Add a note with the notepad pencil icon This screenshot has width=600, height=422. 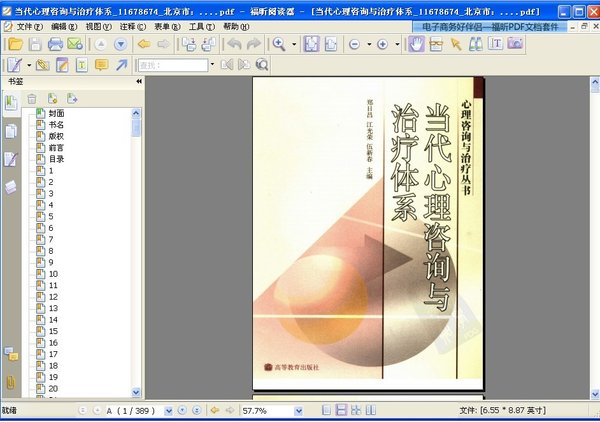coord(62,65)
